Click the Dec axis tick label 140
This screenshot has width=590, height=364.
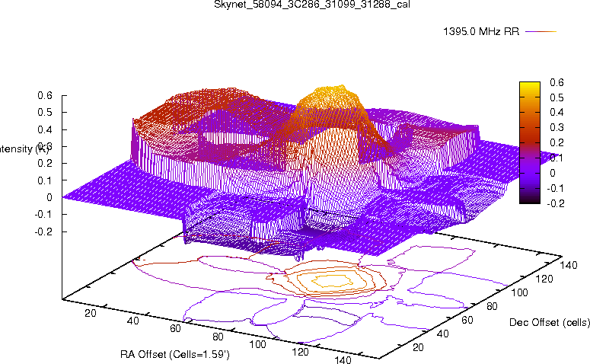(x=569, y=265)
